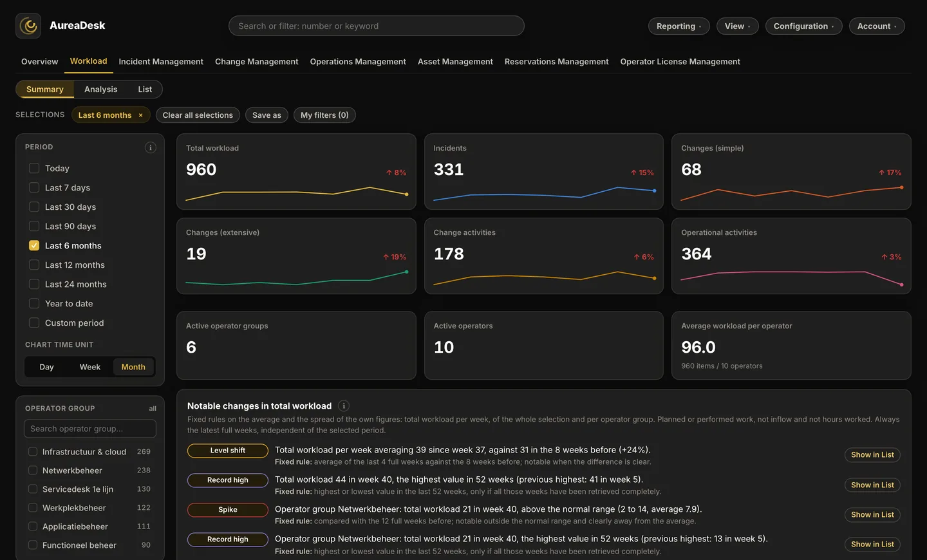Uncheck the Last 6 months checkbox
Image resolution: width=927 pixels, height=560 pixels.
(34, 246)
